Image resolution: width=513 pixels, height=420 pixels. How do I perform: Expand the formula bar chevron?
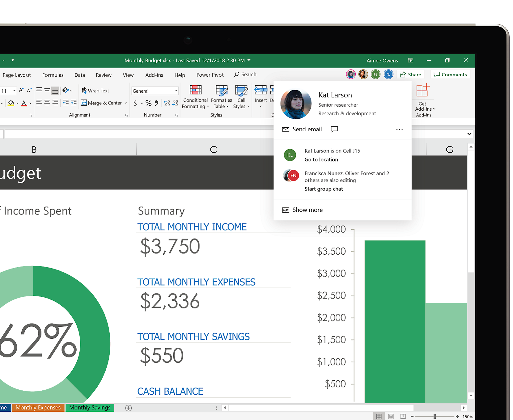469,134
